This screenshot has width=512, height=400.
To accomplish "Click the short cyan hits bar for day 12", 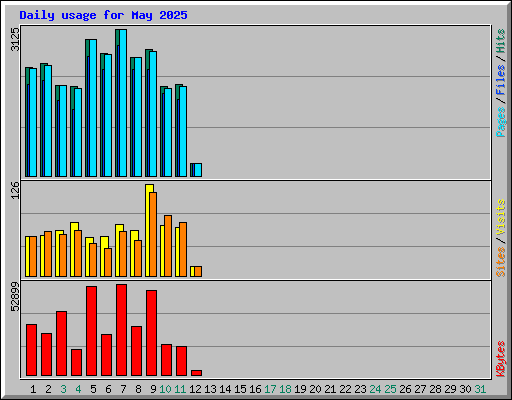I will 198,170.
